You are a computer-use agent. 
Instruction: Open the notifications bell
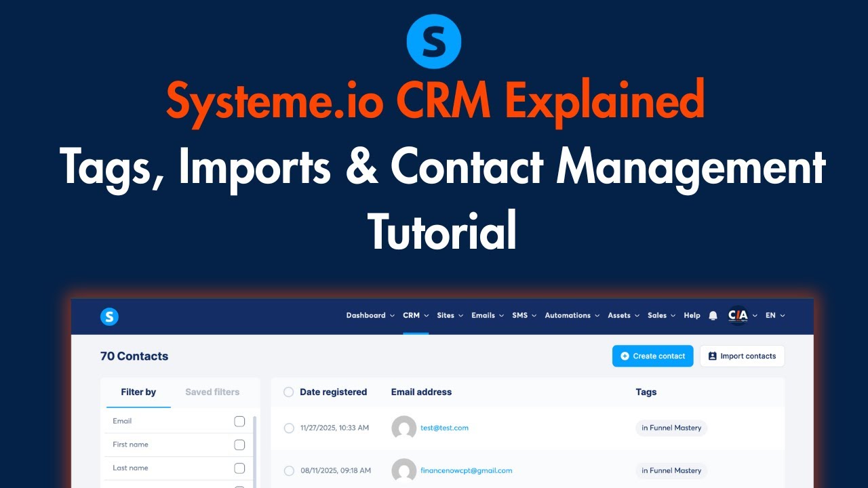(x=713, y=316)
